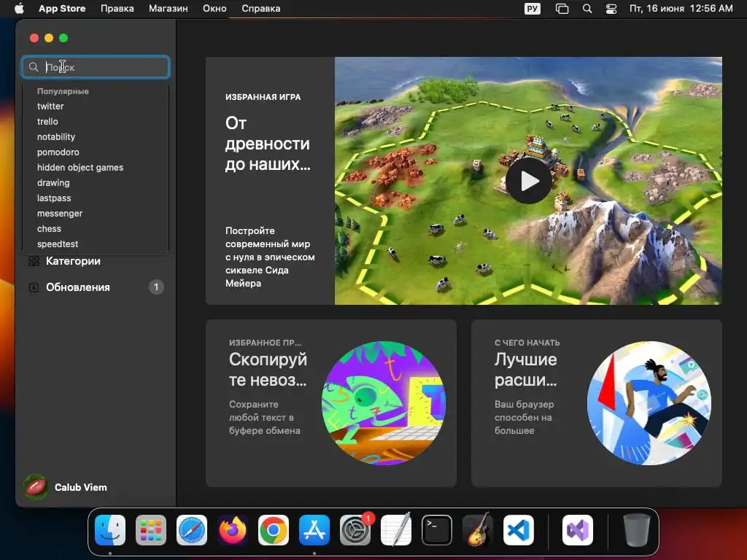Image resolution: width=747 pixels, height=560 pixels.
Task: Launch Google Chrome from the Dock
Action: [x=274, y=530]
